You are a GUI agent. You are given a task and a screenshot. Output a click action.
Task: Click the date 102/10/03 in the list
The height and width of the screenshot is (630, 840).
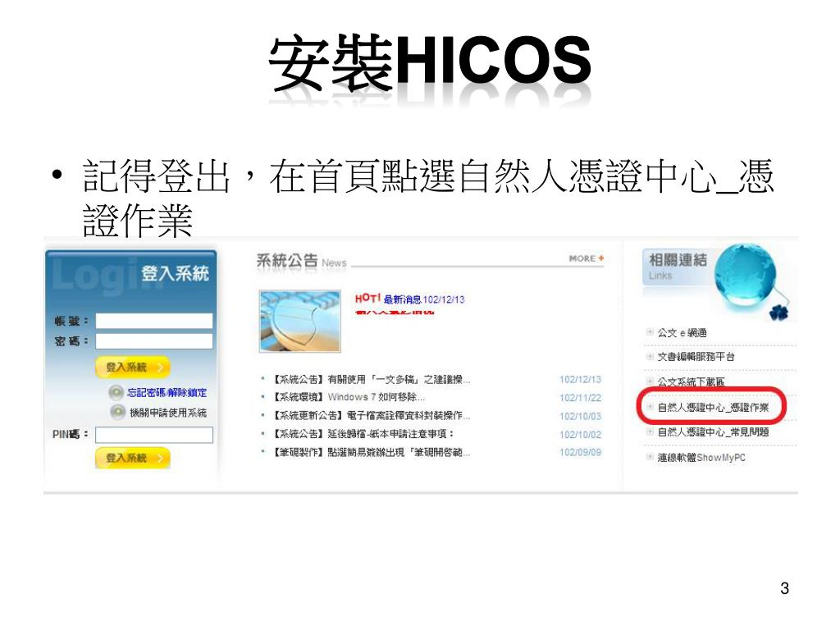click(580, 416)
